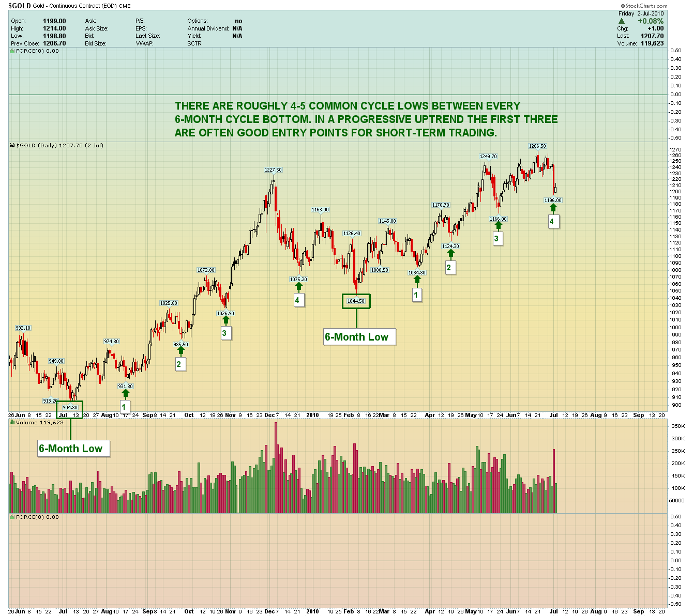693x616 pixels.
Task: Click the 913.20 price label
Action: (50, 401)
